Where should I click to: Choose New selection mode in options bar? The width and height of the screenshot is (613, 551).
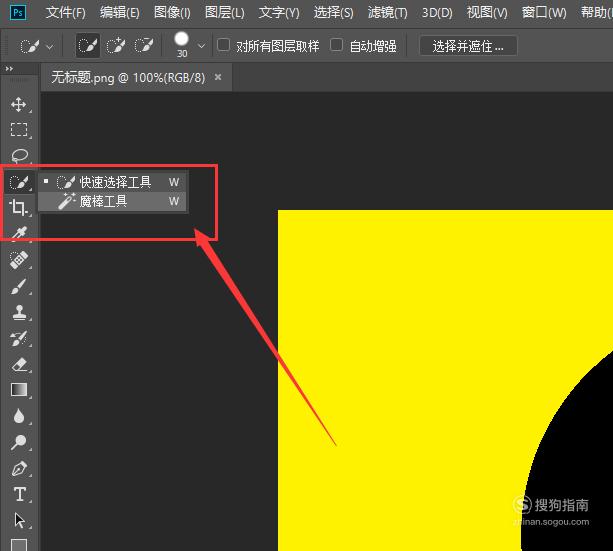coord(88,46)
